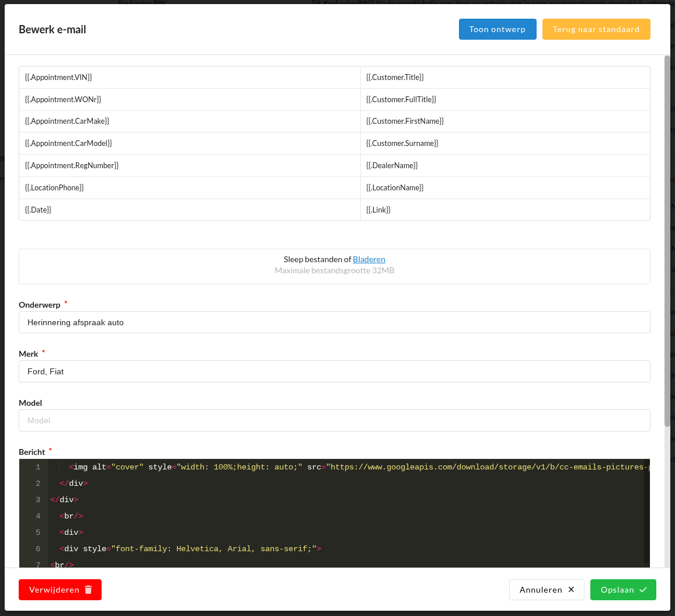The width and height of the screenshot is (675, 616).
Task: Choose the {{.Link}} variable cell
Action: pyautogui.click(x=378, y=210)
